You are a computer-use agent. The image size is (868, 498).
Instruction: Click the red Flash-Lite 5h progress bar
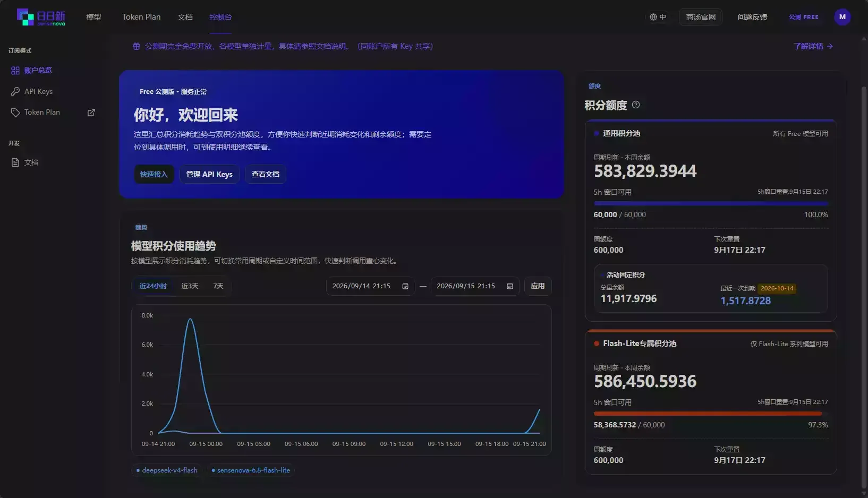pyautogui.click(x=711, y=414)
